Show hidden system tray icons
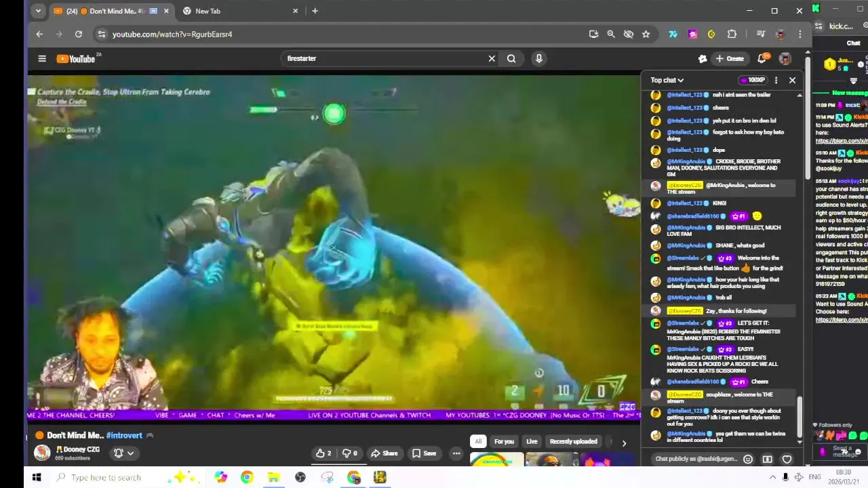The height and width of the screenshot is (488, 868). point(772,477)
